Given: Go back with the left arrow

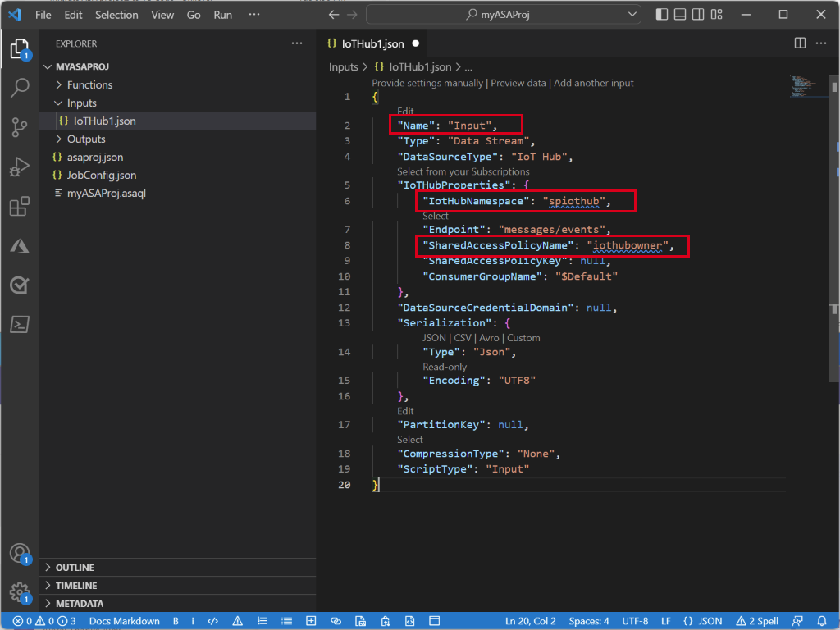Looking at the screenshot, I should (334, 15).
